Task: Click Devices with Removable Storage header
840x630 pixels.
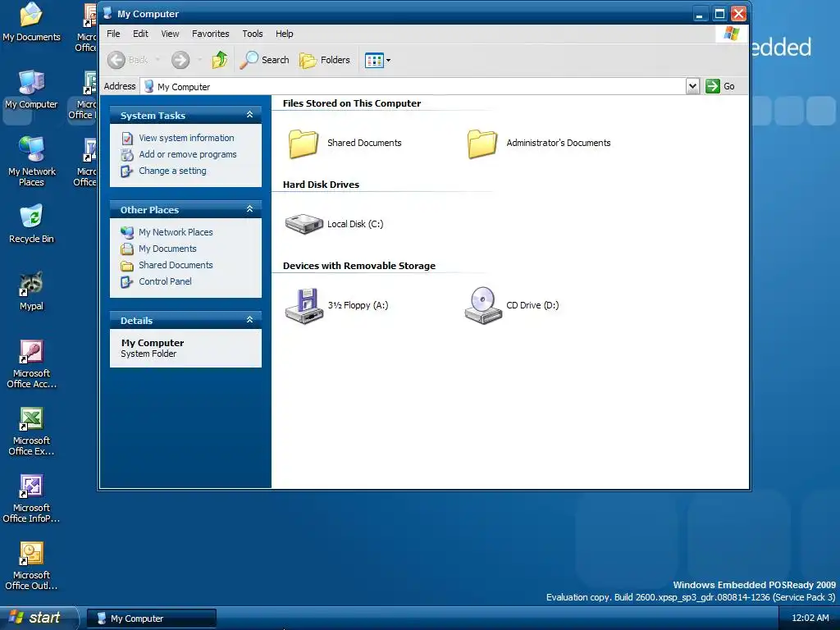Action: click(x=359, y=266)
